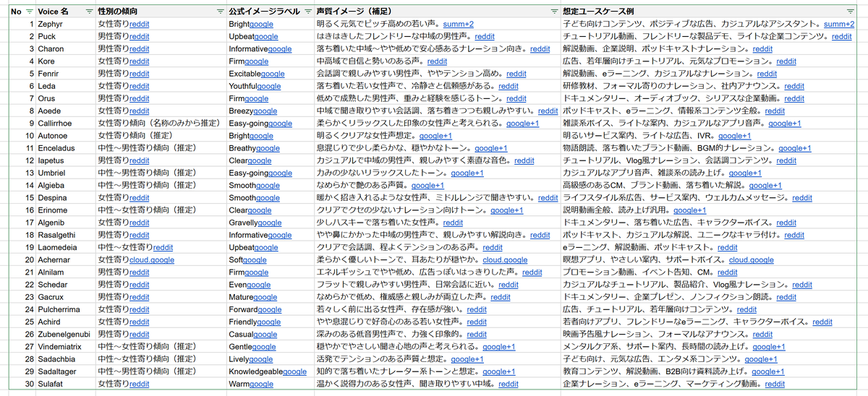Viewport: 868px width, 396px height.
Task: Click the row number 15 cell for Despina
Action: (x=29, y=198)
